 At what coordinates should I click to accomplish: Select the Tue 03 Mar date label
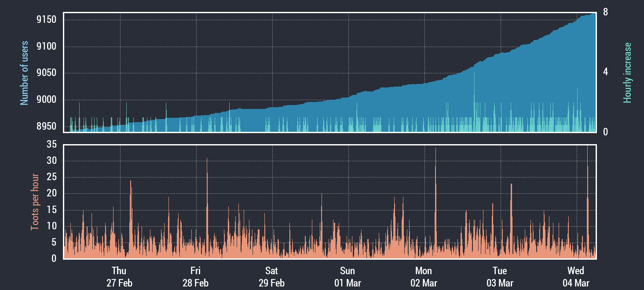(500, 276)
